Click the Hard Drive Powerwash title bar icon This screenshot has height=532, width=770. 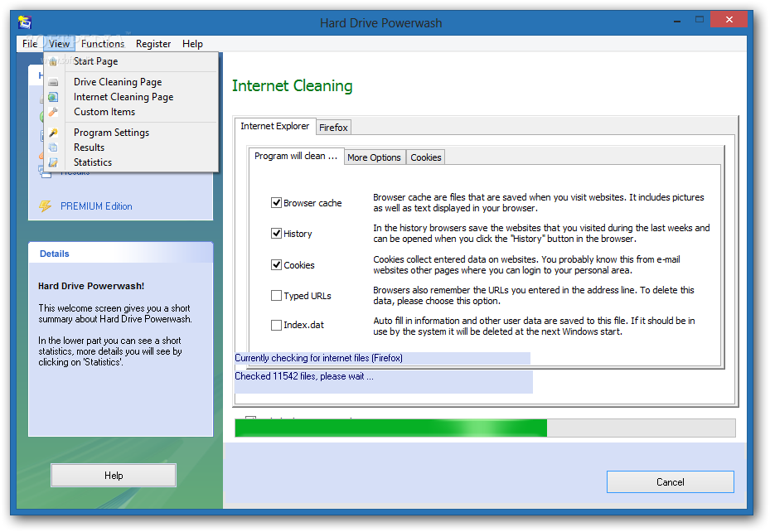click(x=25, y=22)
